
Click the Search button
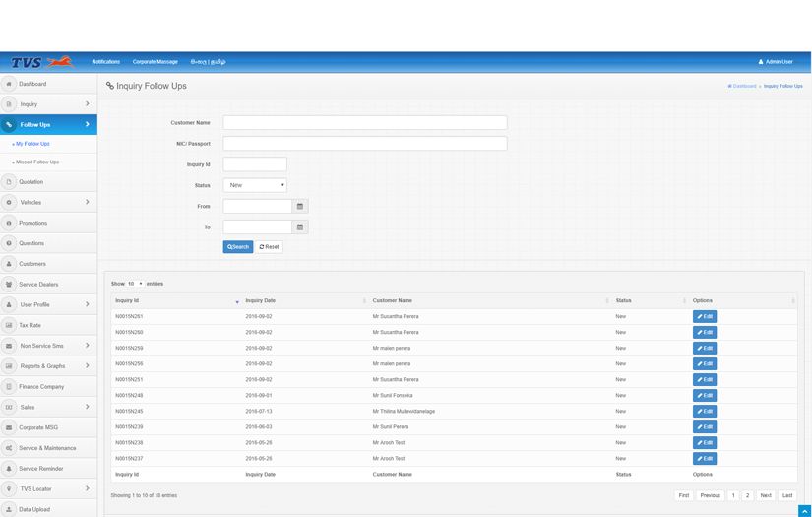[238, 247]
